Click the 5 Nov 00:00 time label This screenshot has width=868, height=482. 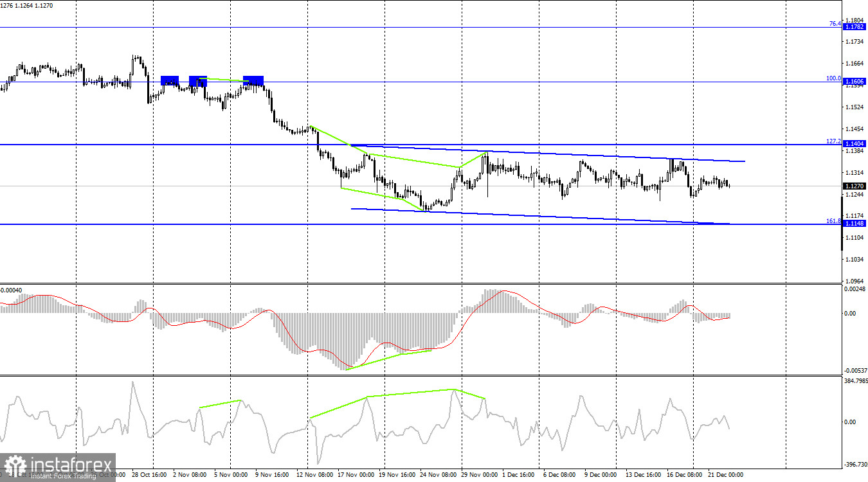tap(232, 475)
